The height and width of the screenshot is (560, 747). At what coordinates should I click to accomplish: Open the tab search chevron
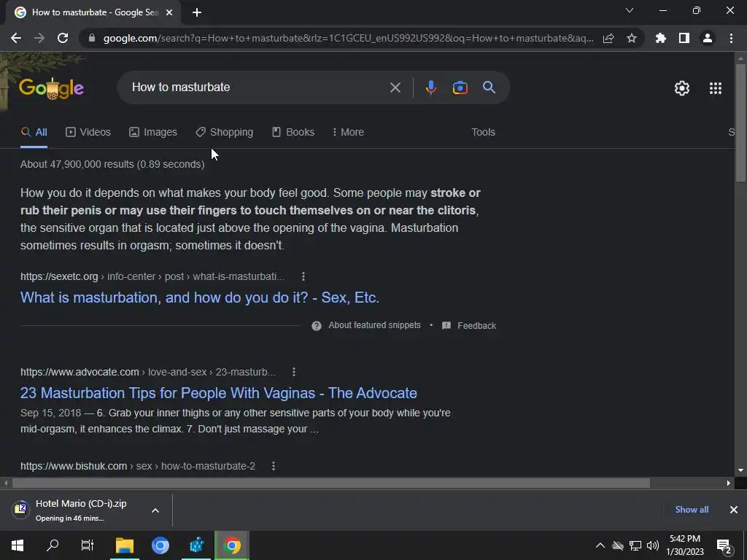[x=630, y=10]
